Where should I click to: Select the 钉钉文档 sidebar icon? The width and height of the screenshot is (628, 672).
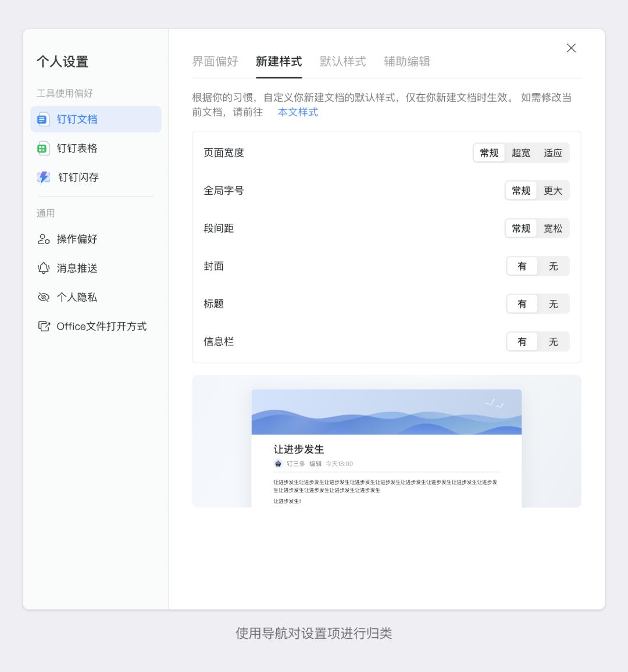pos(42,119)
